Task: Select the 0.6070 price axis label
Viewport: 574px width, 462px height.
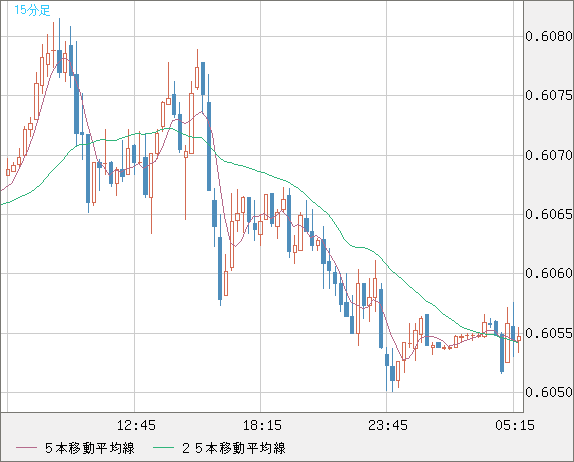Action: 549,155
